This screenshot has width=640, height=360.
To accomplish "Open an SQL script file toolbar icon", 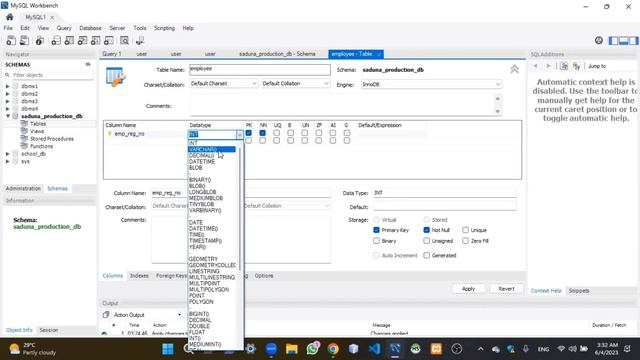I will click(x=24, y=40).
